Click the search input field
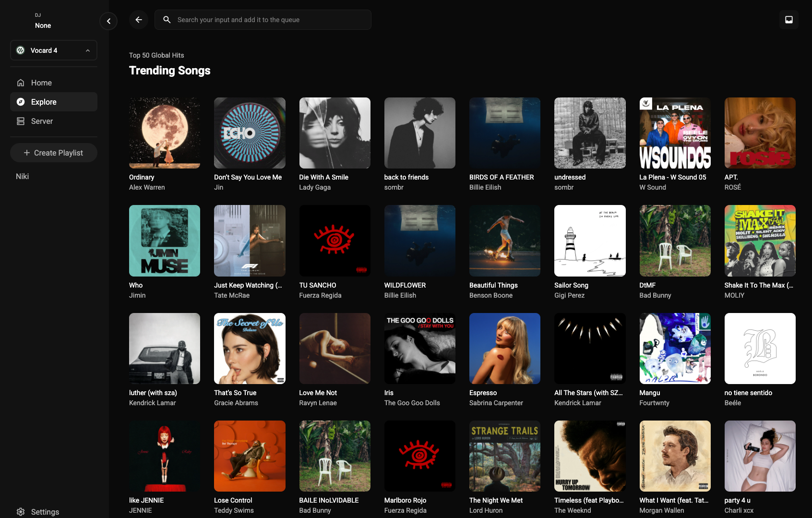This screenshot has width=812, height=518. point(263,20)
